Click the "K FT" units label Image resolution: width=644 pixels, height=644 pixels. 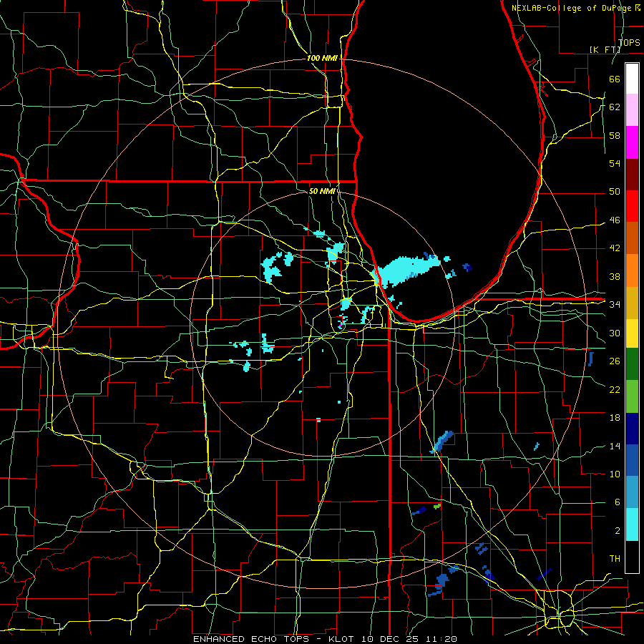coord(605,49)
